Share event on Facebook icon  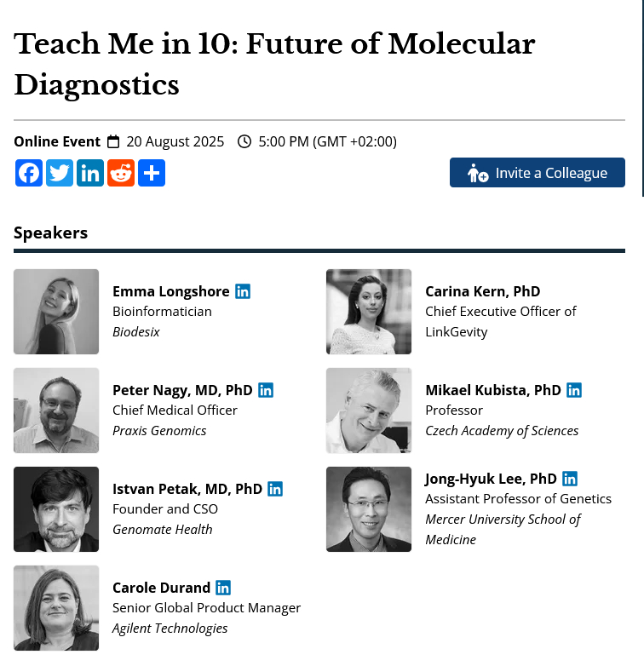(29, 173)
